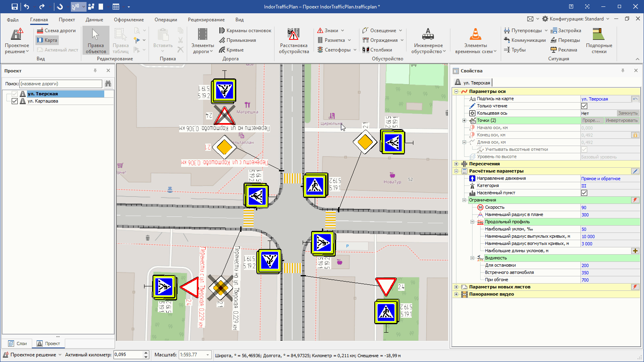The image size is (644, 362).
Task: Select Реклама tool
Action: (x=564, y=50)
